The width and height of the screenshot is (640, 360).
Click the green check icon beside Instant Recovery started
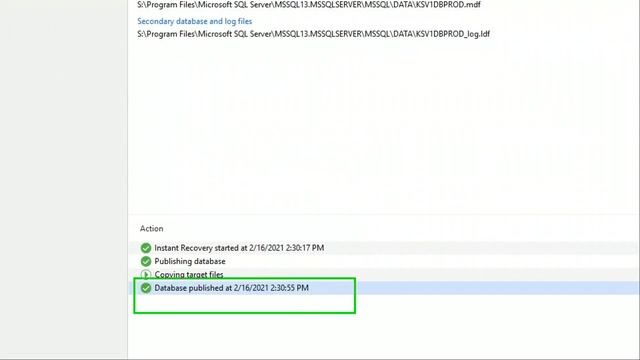pos(146,248)
